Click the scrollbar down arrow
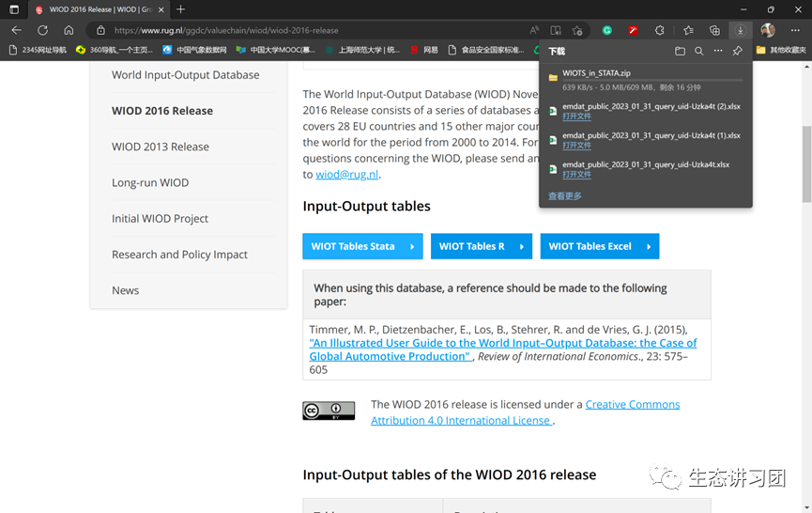Image resolution: width=812 pixels, height=513 pixels. 806,507
